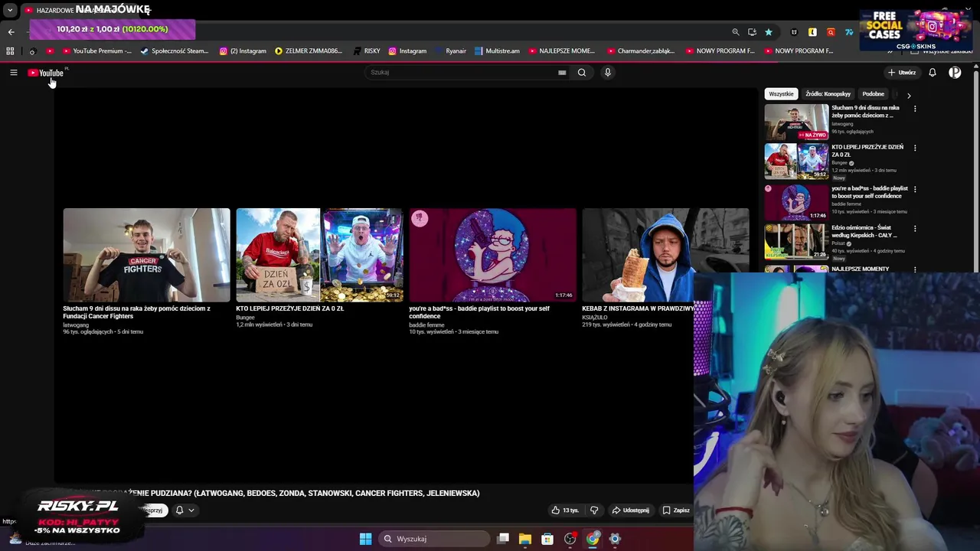Open options for you're a bad*ss sidebar video
This screenshot has width=980, height=551.
point(915,189)
